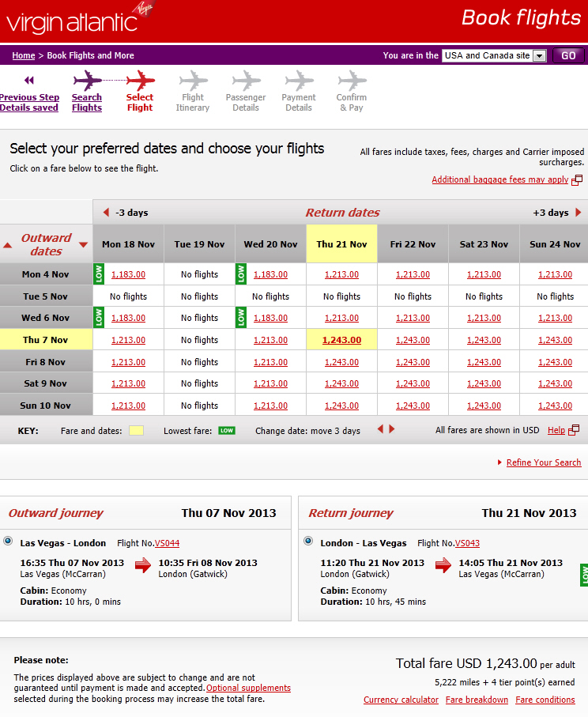Click the LOW badge for Wed 6 Nov / Wed 20 Nov
This screenshot has height=717, width=588.
click(x=241, y=317)
